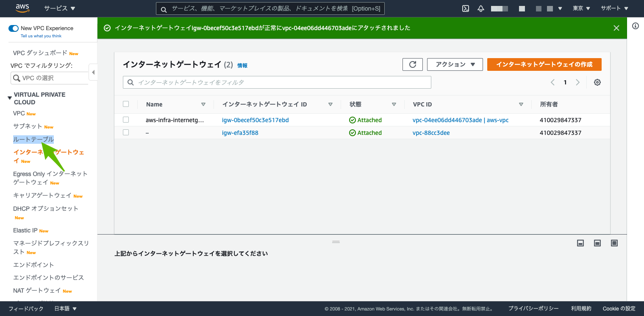Open the notifications bell
Image resolution: width=644 pixels, height=316 pixels.
coord(480,8)
